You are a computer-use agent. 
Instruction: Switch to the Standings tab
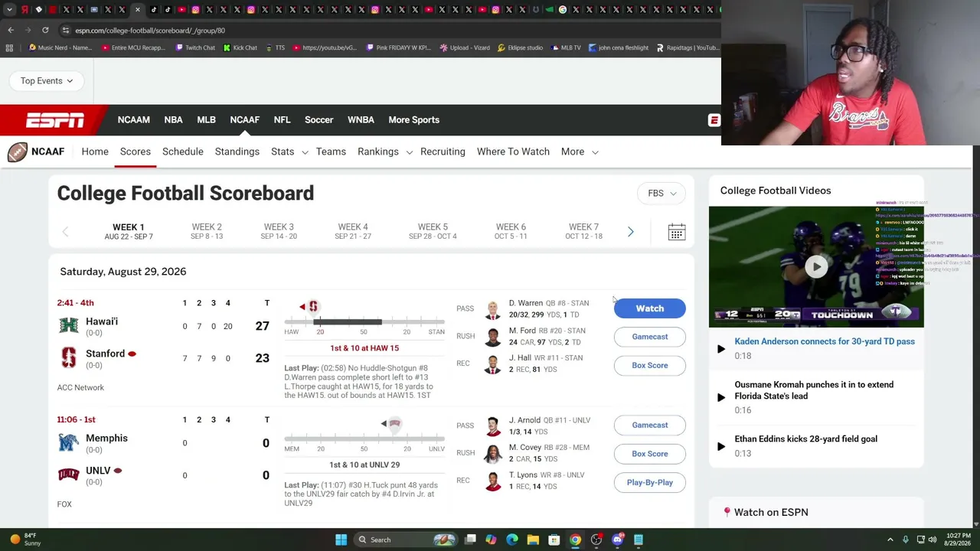click(x=237, y=152)
